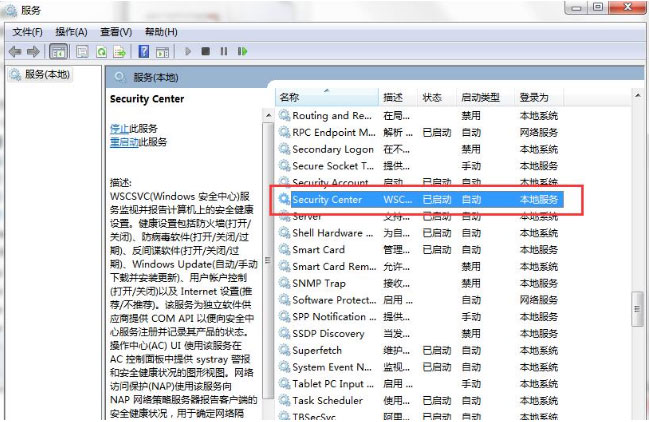650x422 pixels.
Task: Click the Back arrow toolbar icon
Action: tap(15, 52)
